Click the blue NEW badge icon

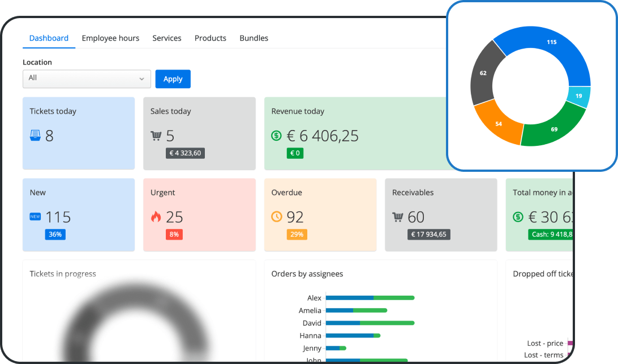[36, 217]
